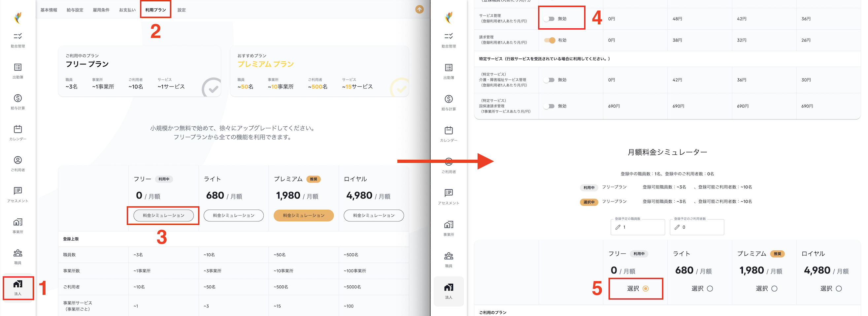The width and height of the screenshot is (868, 316).
Task: Disable the 請求管理 toggle switch
Action: (x=549, y=41)
